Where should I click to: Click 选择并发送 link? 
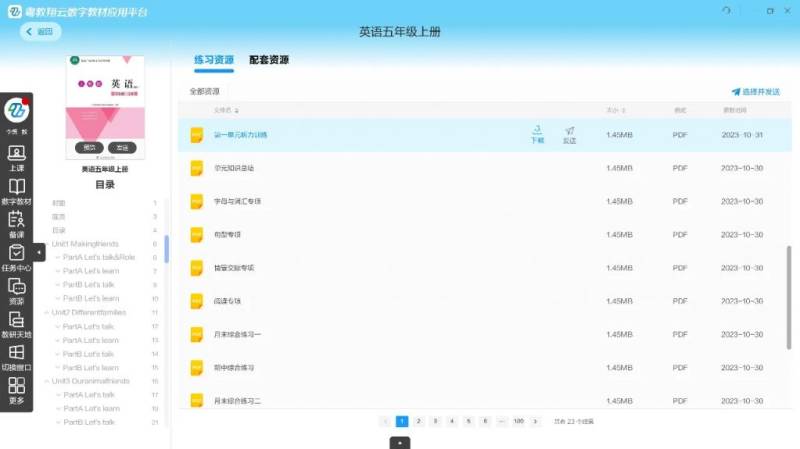pos(755,91)
